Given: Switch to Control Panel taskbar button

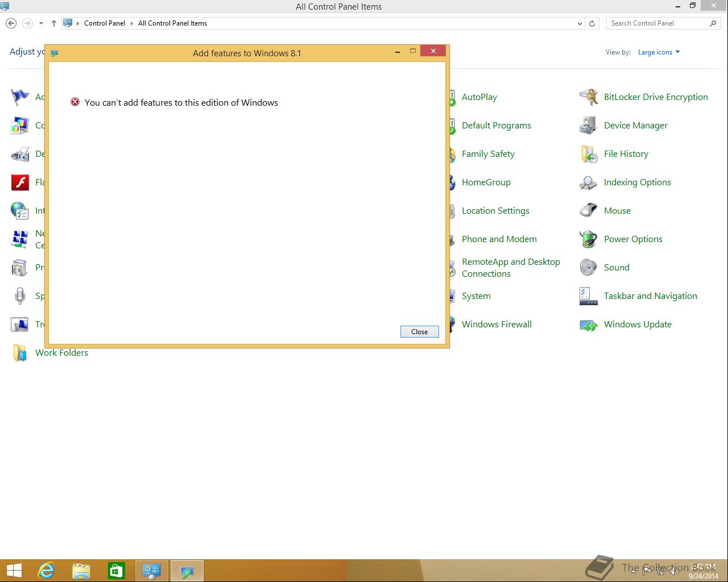Looking at the screenshot, I should tap(152, 571).
